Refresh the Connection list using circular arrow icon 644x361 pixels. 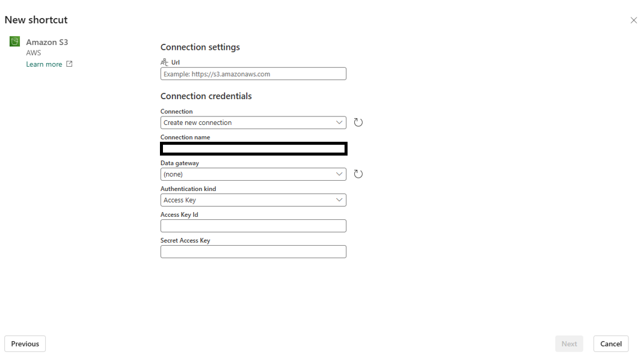(x=358, y=123)
